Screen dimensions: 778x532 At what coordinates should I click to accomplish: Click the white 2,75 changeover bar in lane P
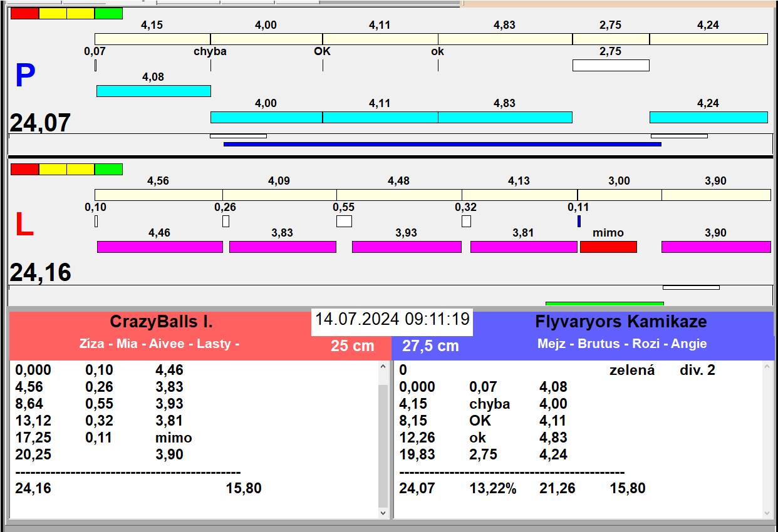tap(611, 65)
